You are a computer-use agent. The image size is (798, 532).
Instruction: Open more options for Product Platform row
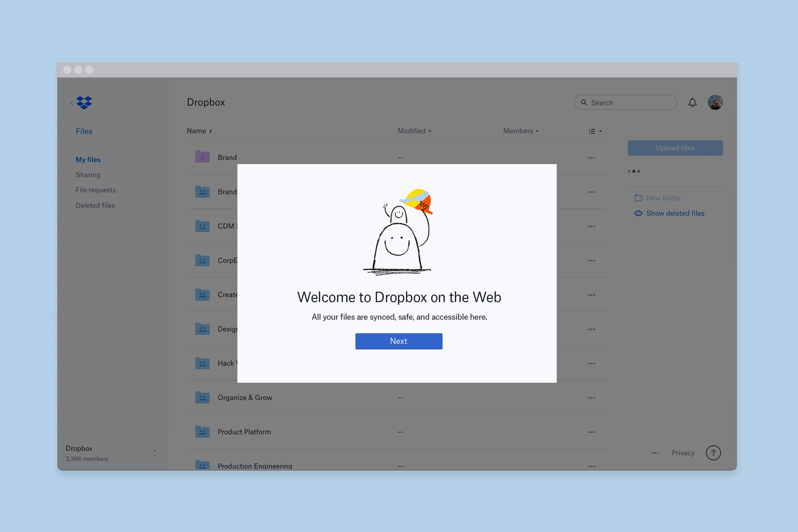point(592,432)
